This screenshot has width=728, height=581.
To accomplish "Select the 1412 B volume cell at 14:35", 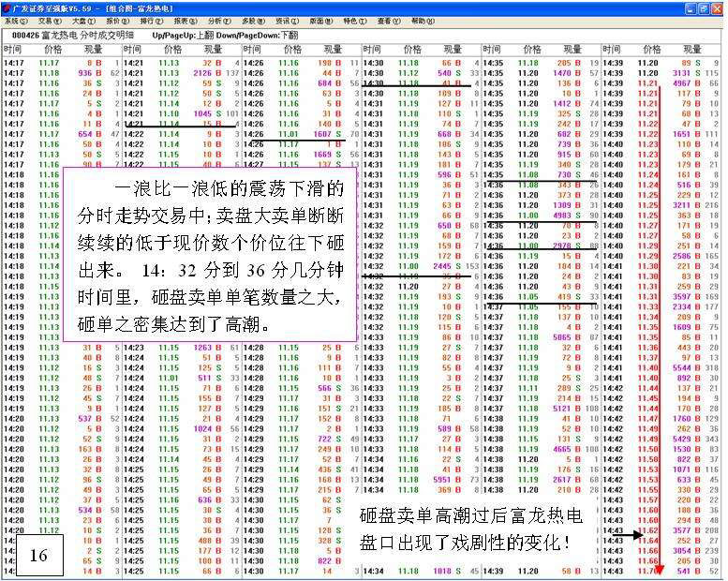I will pyautogui.click(x=568, y=104).
